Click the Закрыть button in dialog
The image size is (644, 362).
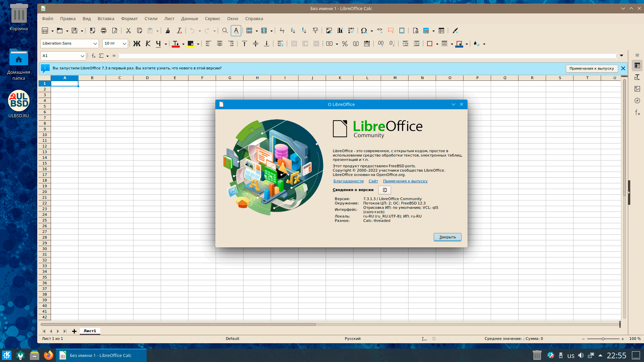coord(447,237)
